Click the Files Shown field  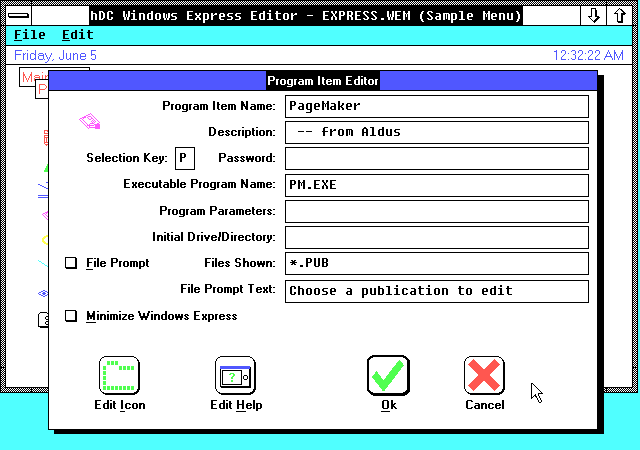point(437,263)
